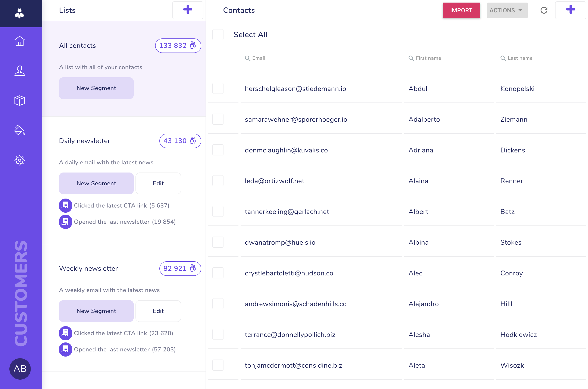The image size is (588, 389).
Task: Tick checkbox for herschelgleason@stiedemann.io
Action: (x=218, y=89)
